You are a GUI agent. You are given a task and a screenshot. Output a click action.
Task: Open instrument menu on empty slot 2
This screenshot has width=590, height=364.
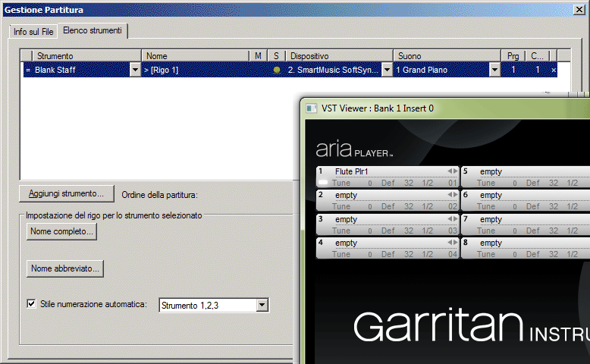pyautogui.click(x=346, y=196)
